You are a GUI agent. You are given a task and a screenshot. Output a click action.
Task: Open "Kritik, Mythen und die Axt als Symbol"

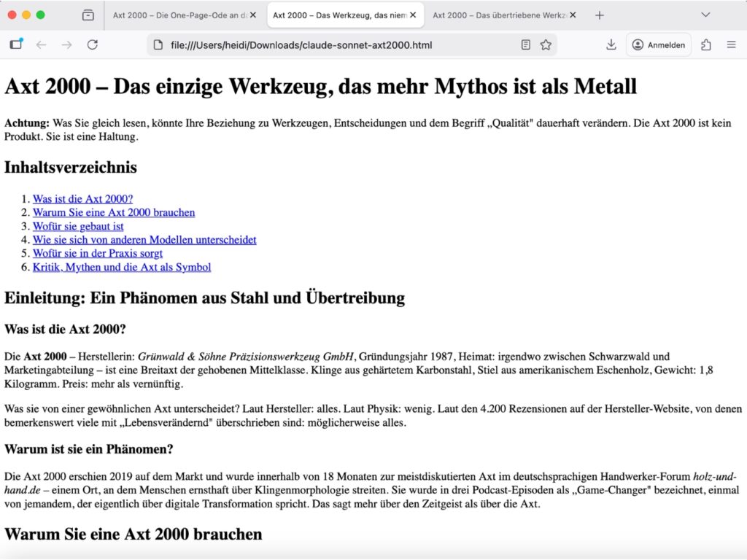122,267
